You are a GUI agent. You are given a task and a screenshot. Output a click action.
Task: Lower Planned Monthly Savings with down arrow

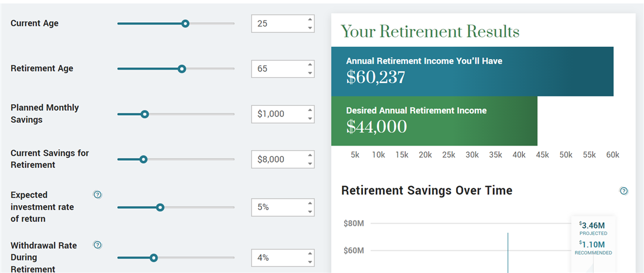click(x=310, y=119)
